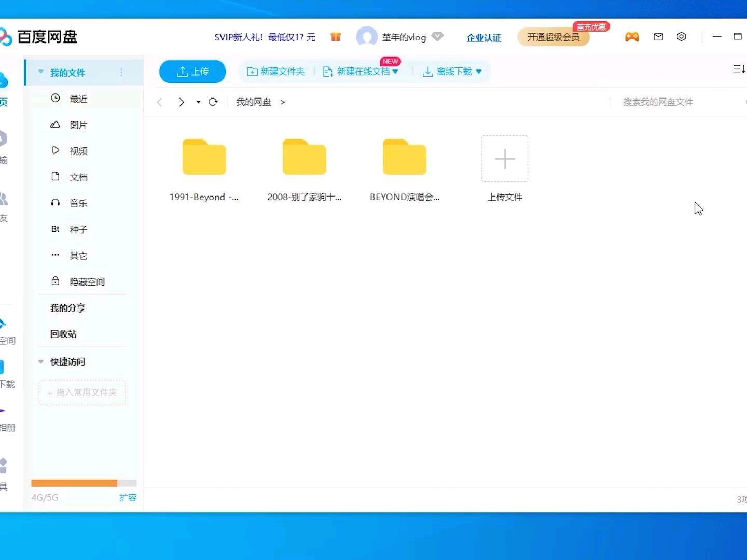This screenshot has height=560, width=747.
Task: Click 我的网盘 breadcrumb
Action: pyautogui.click(x=254, y=102)
